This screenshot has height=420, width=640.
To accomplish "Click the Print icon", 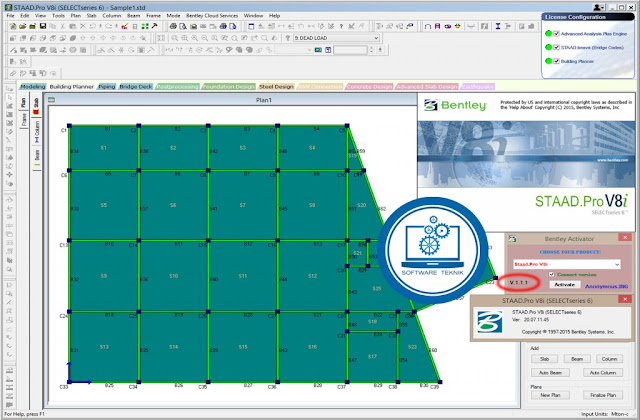I will (x=173, y=26).
